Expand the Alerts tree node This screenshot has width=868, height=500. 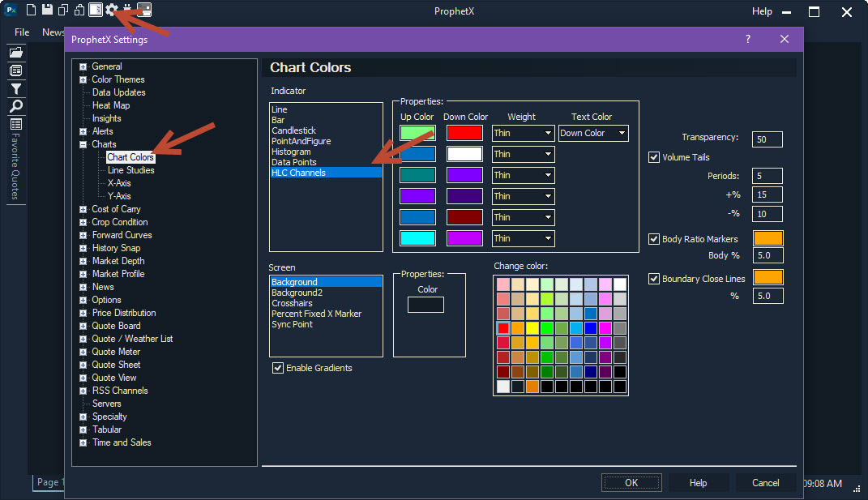coord(83,132)
